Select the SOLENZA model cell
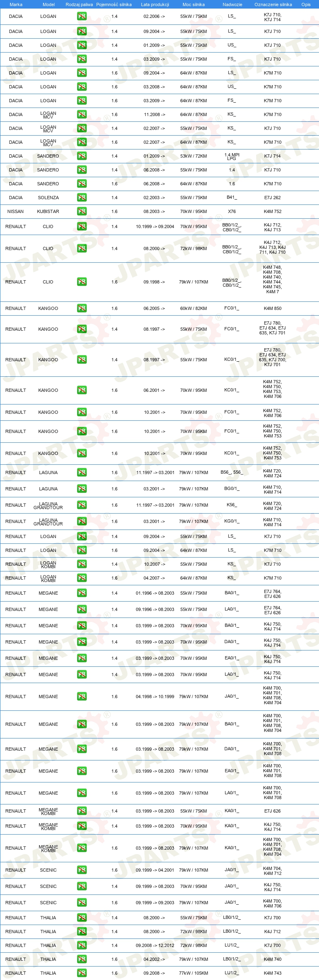 click(48, 198)
